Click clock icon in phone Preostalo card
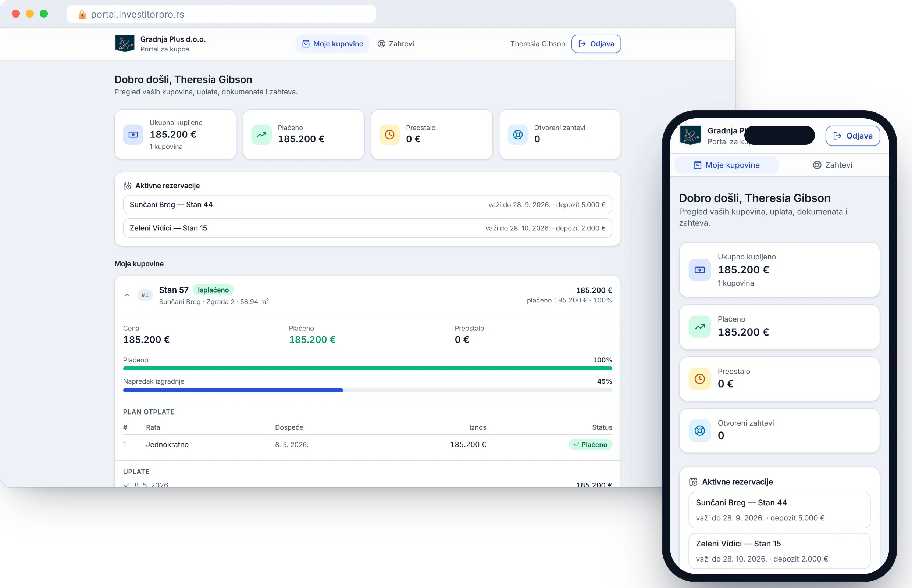912x588 pixels. pos(699,379)
